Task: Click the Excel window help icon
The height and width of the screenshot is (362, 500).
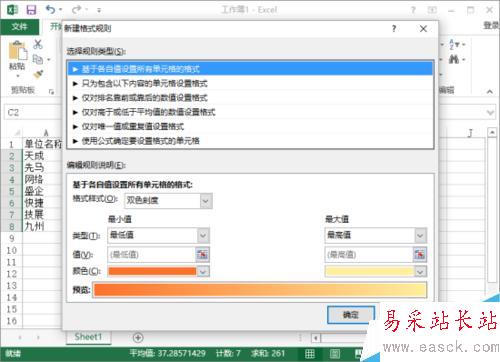Action: [413, 10]
